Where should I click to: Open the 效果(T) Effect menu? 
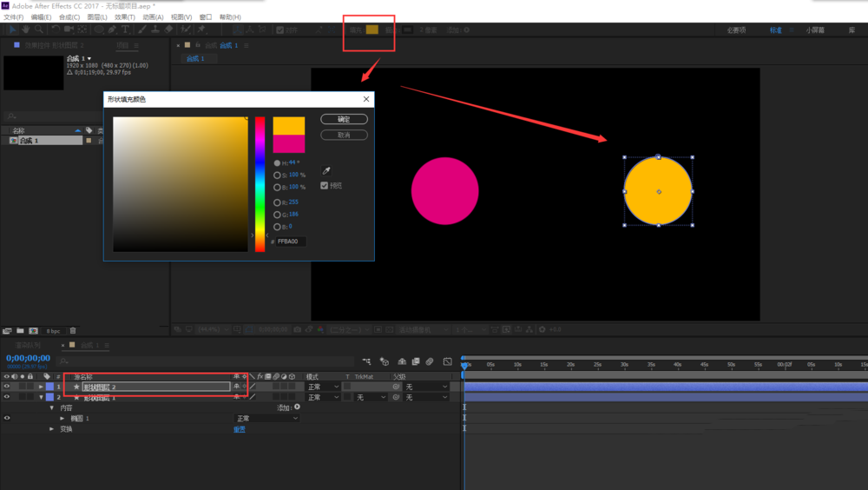point(124,17)
